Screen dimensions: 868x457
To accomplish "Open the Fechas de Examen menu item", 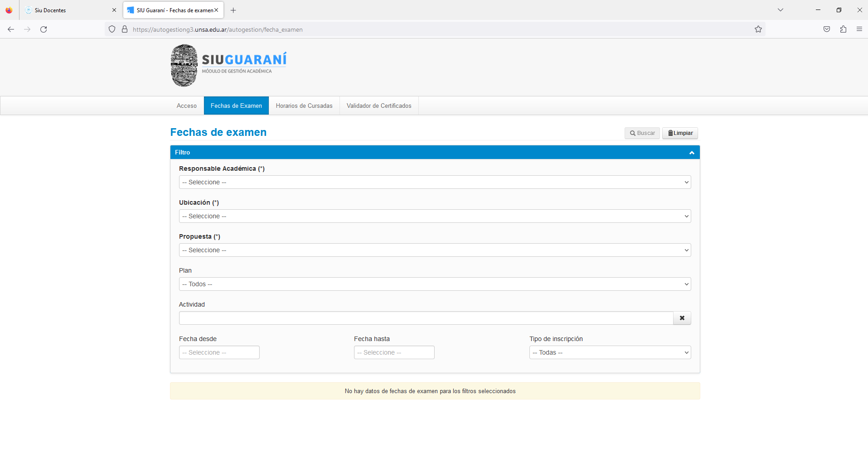I will [x=236, y=106].
